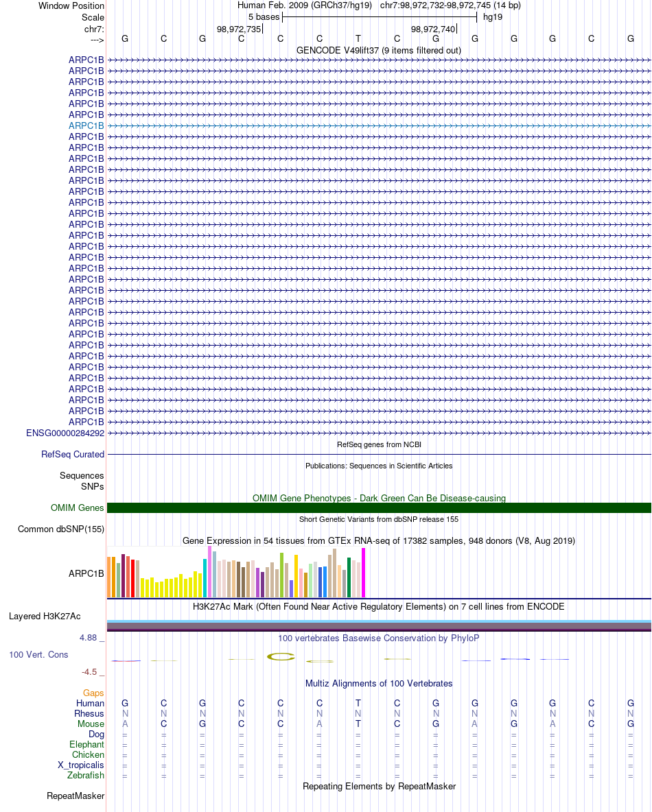652x812 pixels.
Task: Open Short Genetic Variants from dbSNP title
Action: (379, 519)
